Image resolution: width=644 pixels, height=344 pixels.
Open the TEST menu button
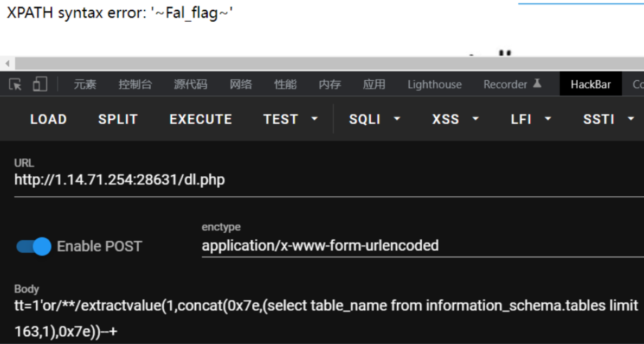tap(280, 119)
